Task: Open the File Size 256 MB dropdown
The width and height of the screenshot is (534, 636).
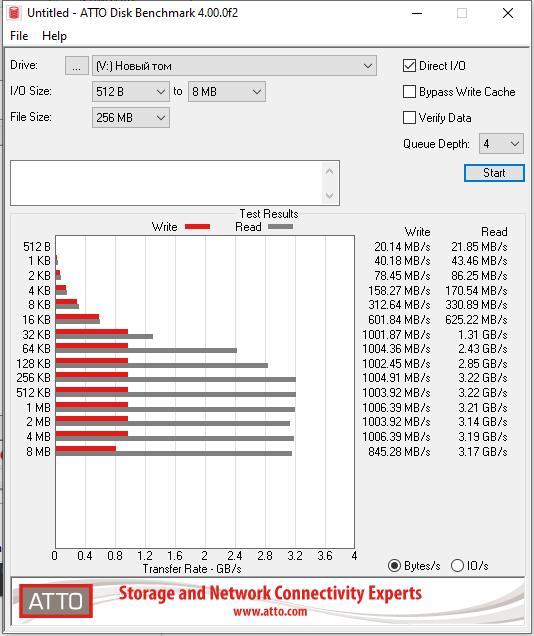Action: [x=131, y=118]
